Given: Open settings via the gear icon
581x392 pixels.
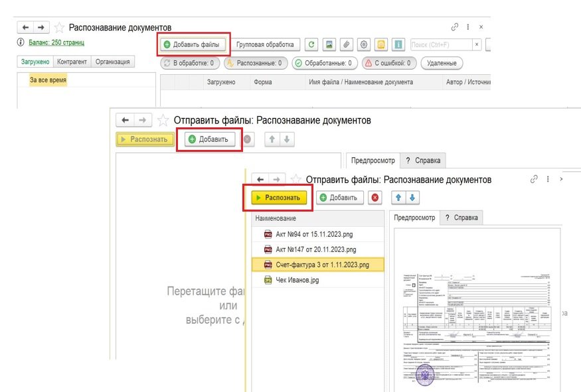Looking at the screenshot, I should tap(363, 45).
